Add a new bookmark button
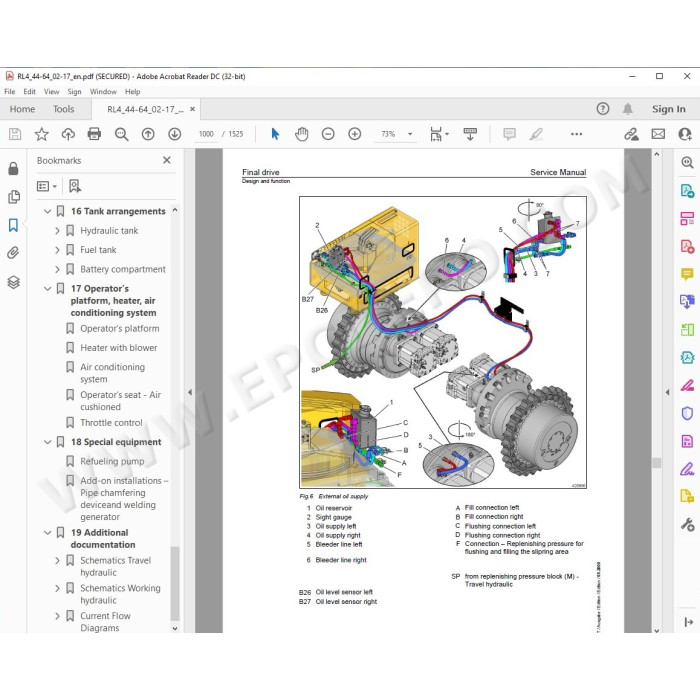Image resolution: width=700 pixels, height=700 pixels. [x=75, y=186]
